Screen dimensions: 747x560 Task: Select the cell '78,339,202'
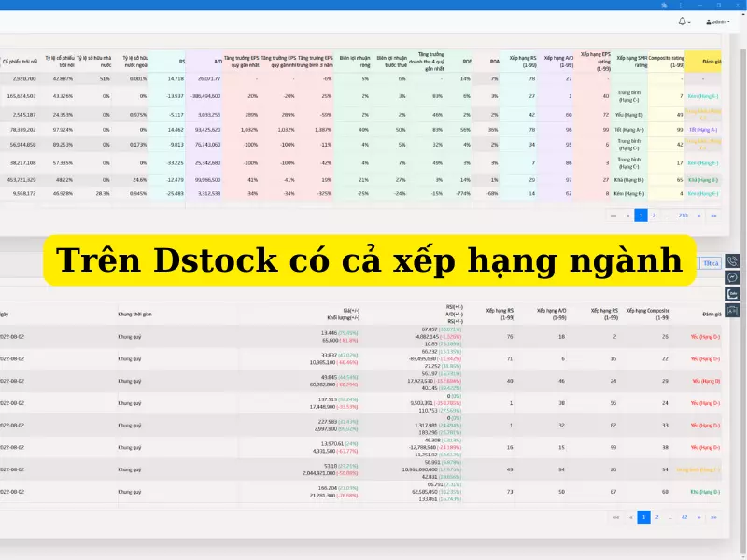pos(23,130)
